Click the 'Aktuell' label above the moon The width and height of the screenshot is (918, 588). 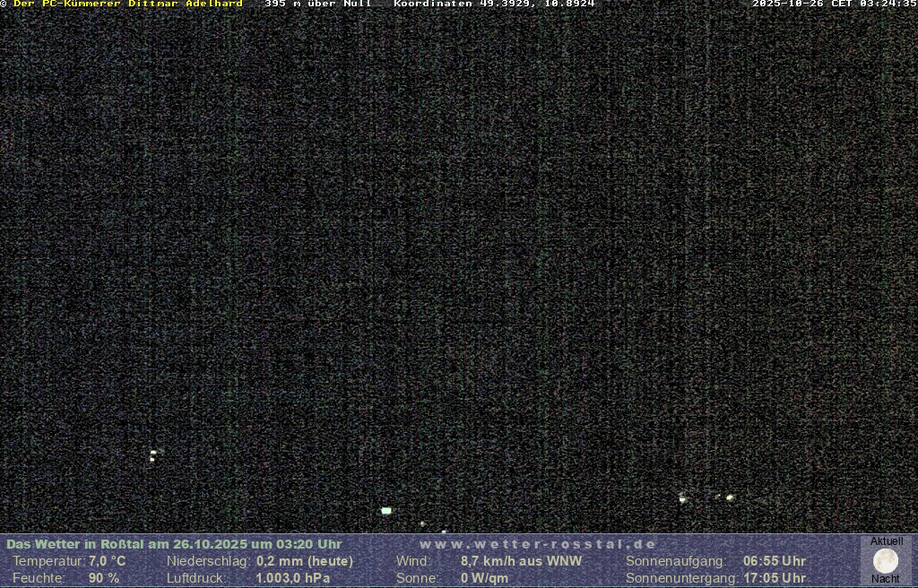(887, 541)
